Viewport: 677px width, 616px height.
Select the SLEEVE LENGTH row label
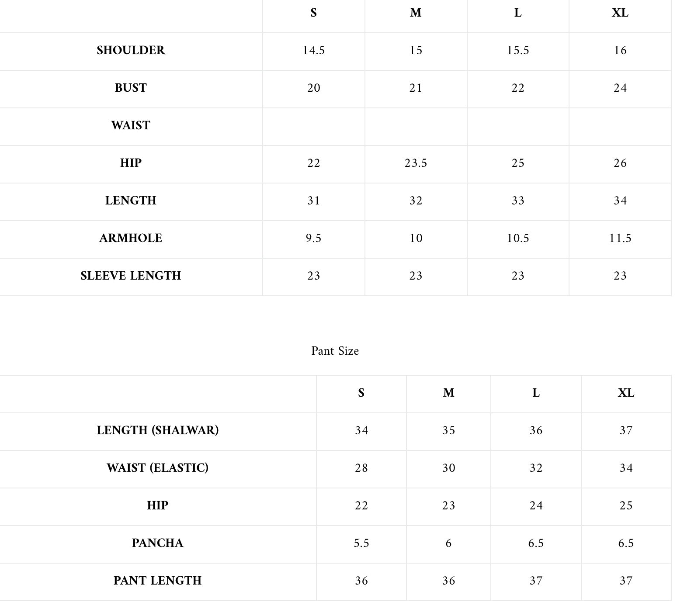(131, 276)
